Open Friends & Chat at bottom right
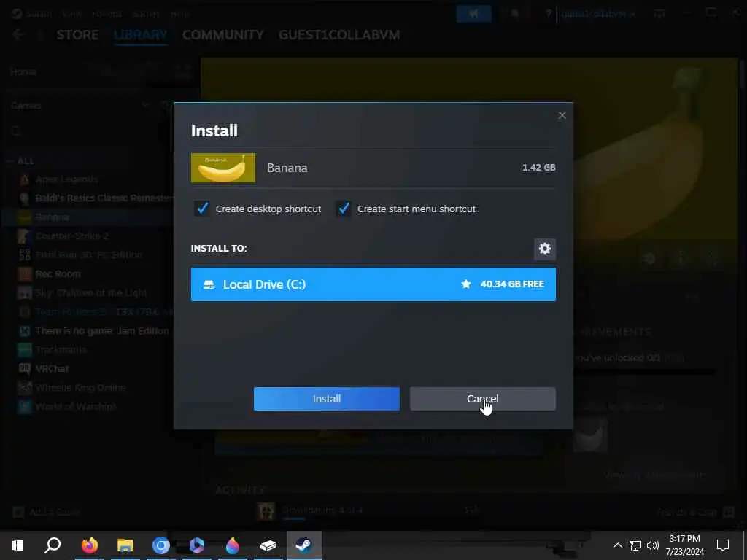The height and width of the screenshot is (560, 747). coord(696,513)
